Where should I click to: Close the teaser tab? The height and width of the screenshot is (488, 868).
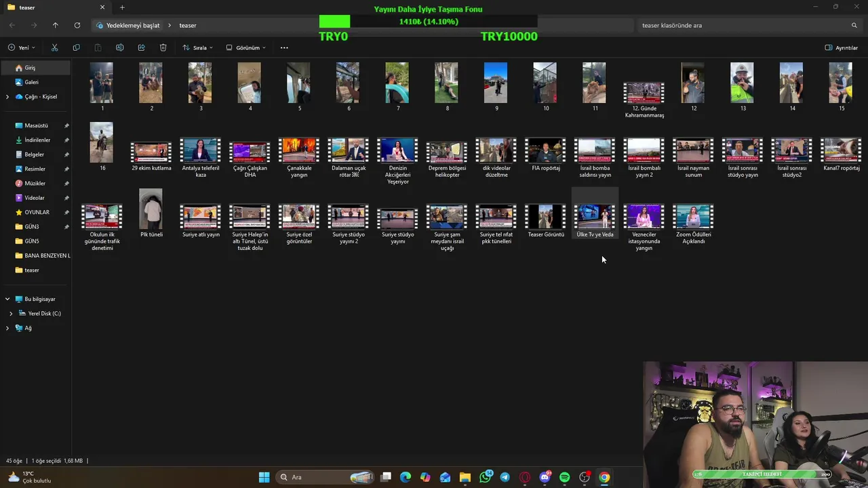pos(102,7)
